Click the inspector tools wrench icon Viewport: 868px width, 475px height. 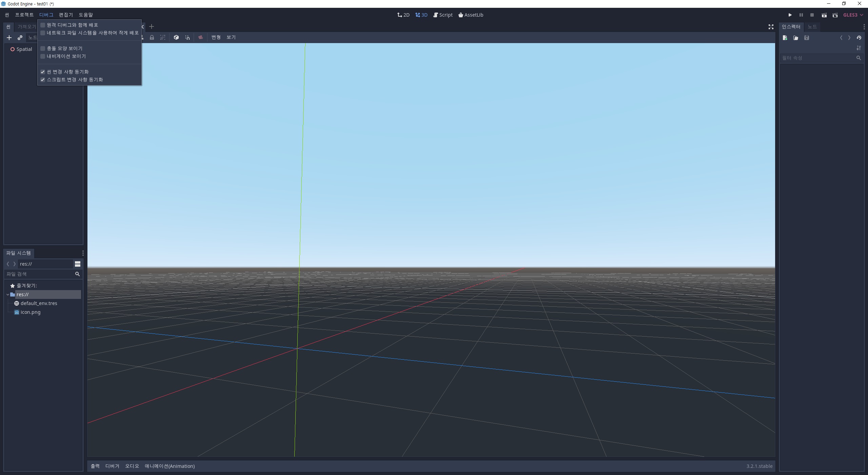tap(859, 48)
